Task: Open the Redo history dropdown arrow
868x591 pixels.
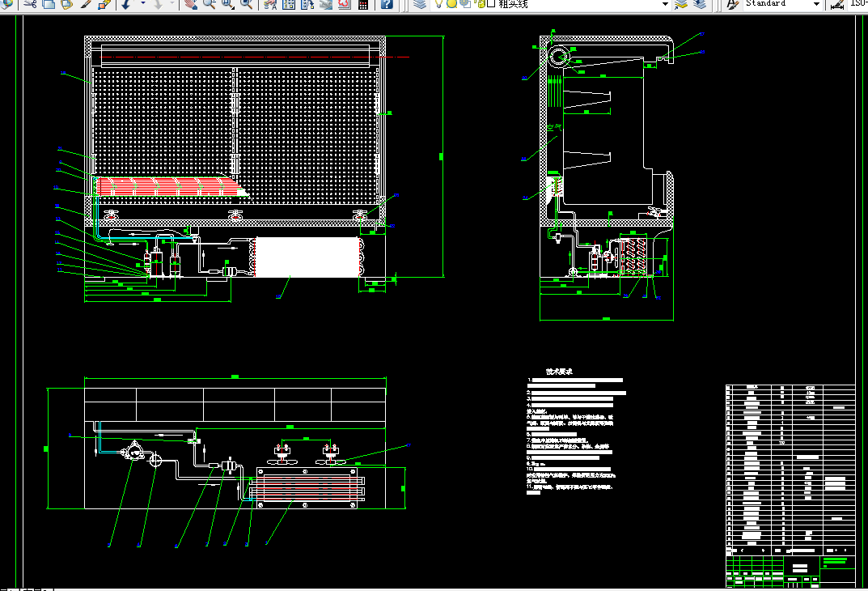Action: (172, 4)
